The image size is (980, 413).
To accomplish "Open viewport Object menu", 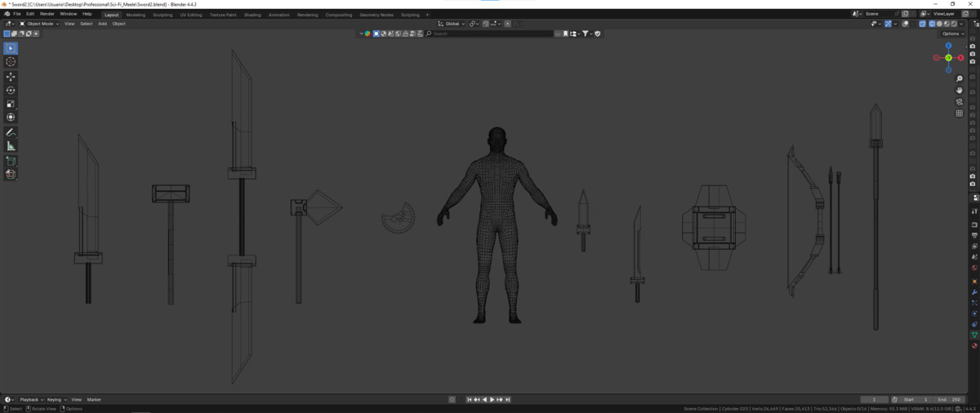I will pos(118,24).
